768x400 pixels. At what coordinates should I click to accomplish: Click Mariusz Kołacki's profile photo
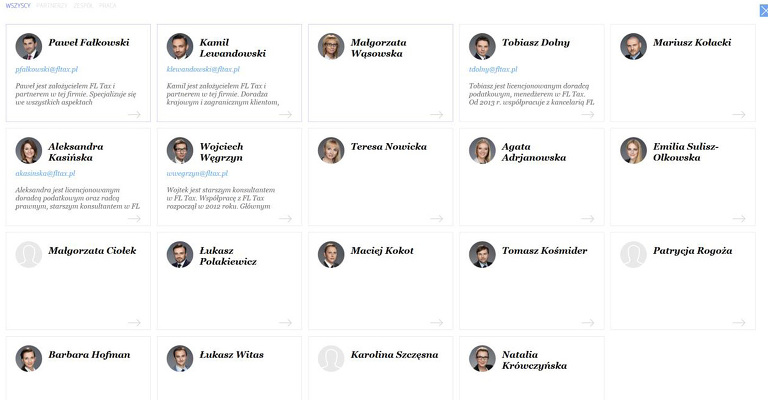[633, 46]
